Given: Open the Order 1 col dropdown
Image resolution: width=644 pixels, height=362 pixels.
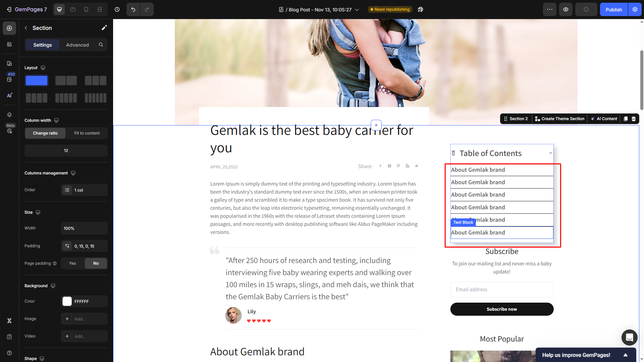Looking at the screenshot, I should coord(84,190).
